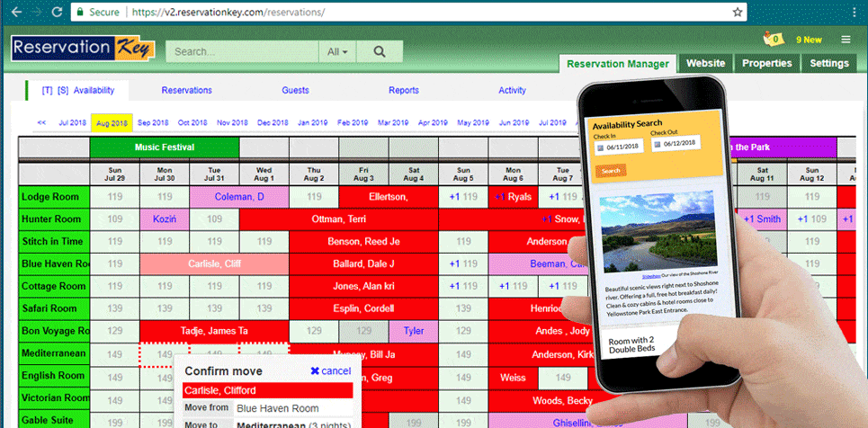The height and width of the screenshot is (428, 868).
Task: Bookmark the page with the star icon
Action: tap(738, 12)
